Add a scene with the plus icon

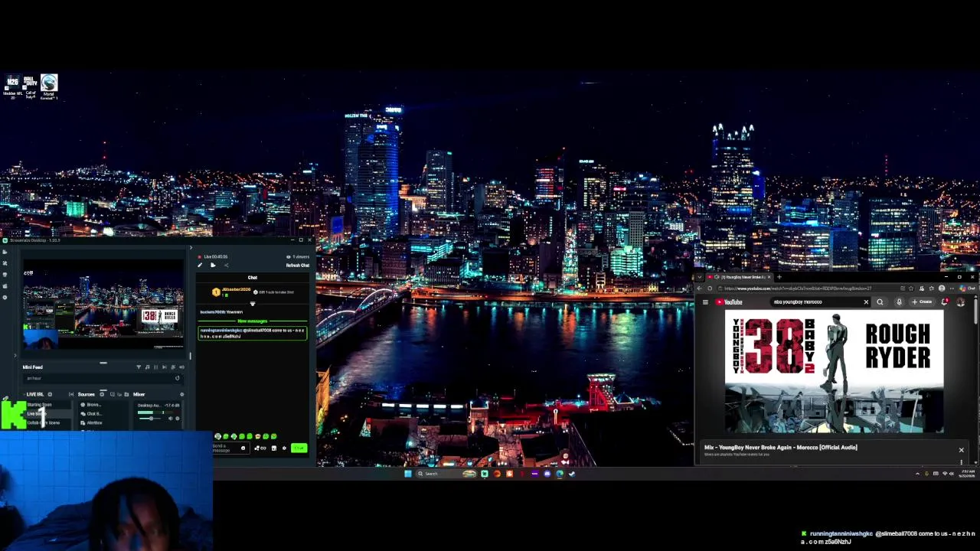click(50, 394)
